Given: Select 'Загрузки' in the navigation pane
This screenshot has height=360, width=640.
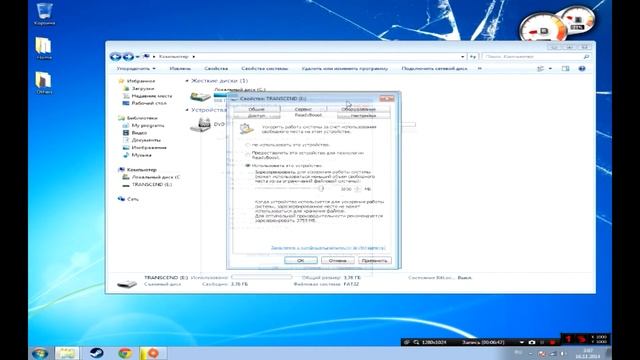Looking at the screenshot, I should 143,89.
